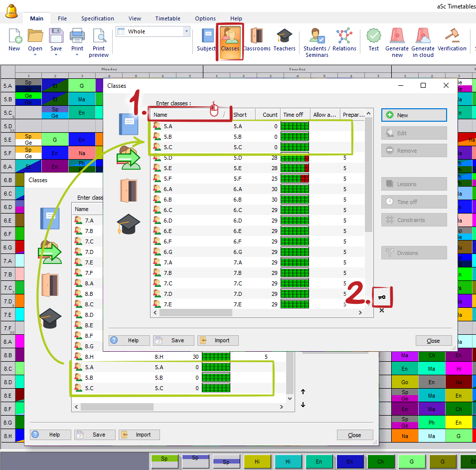The height and width of the screenshot is (470, 476).
Task: Expand the Save button dropdown arrow
Action: click(x=56, y=55)
